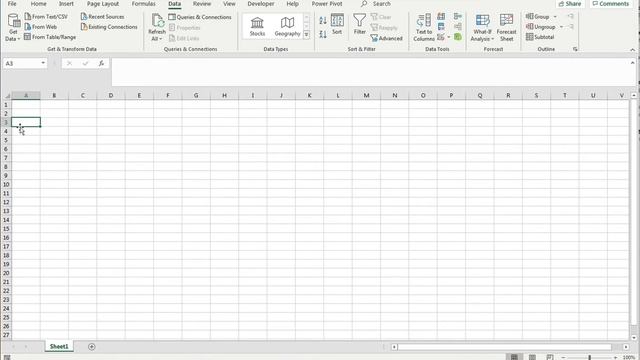Switch to the Home tab
640x360 pixels.
pyautogui.click(x=38, y=4)
